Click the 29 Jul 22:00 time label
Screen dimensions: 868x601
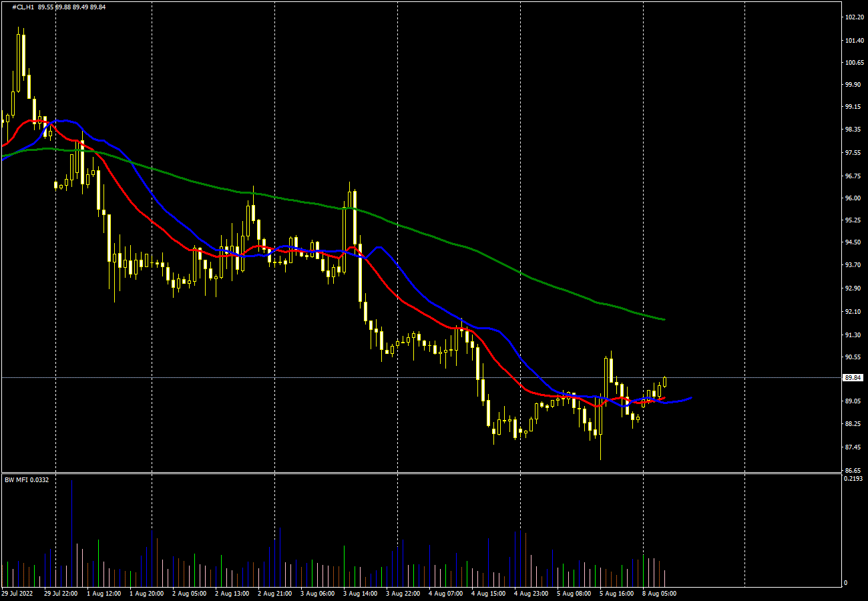(61, 593)
